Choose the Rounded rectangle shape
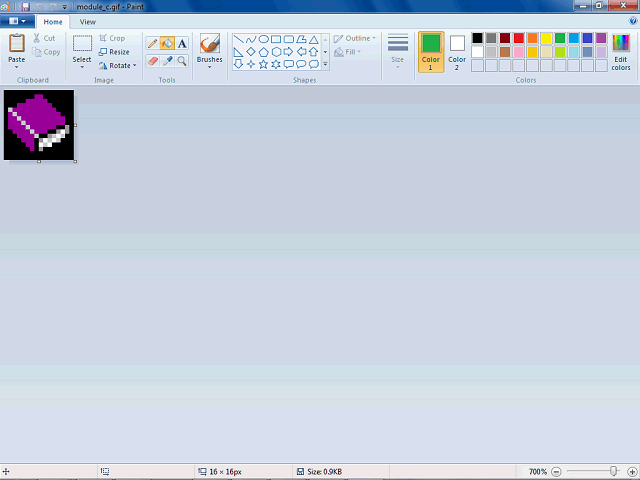640x480 pixels. coord(289,39)
